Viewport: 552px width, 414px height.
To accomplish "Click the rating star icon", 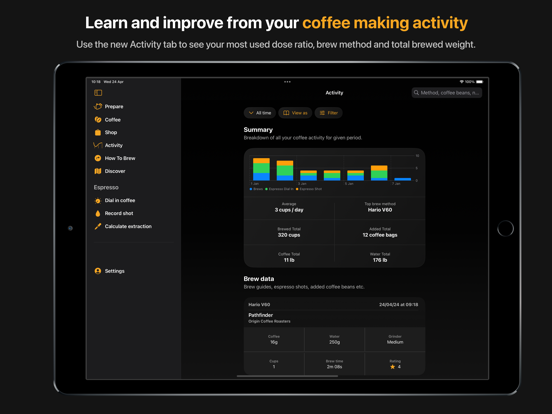I will point(393,367).
